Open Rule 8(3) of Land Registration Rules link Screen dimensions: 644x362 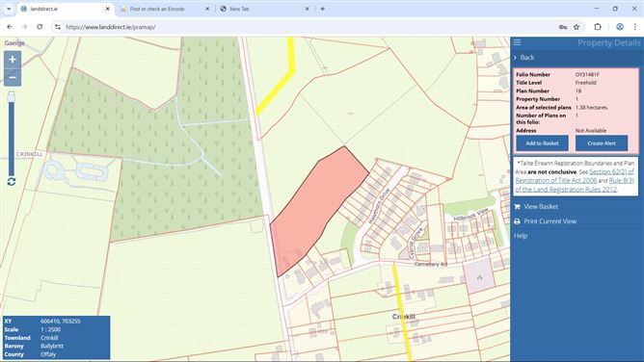(x=575, y=185)
